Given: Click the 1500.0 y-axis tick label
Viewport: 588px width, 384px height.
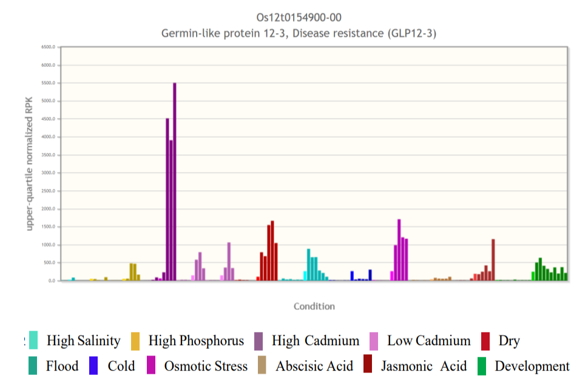Looking at the screenshot, I should [x=49, y=227].
